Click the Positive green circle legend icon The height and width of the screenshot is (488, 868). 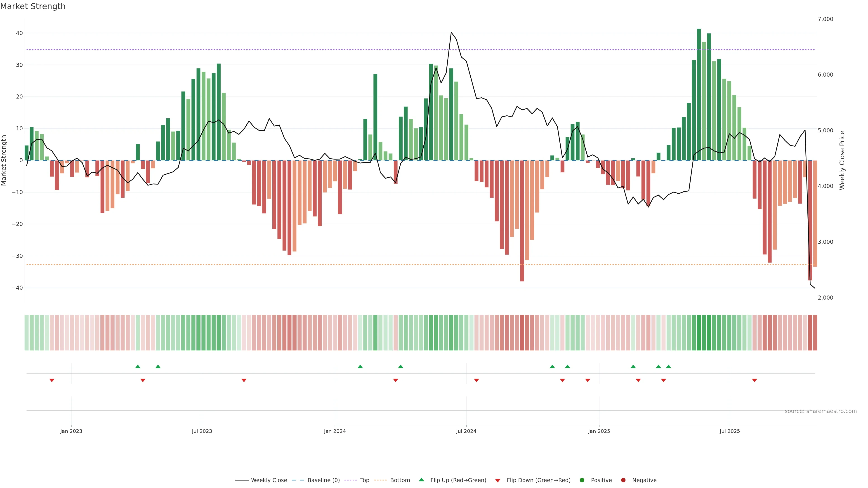click(582, 480)
